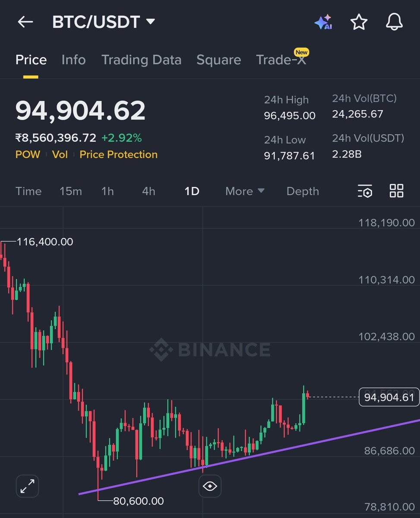Viewport: 420px width, 518px height.
Task: Tap the 116,400.00 high label on chart
Action: pyautogui.click(x=45, y=242)
